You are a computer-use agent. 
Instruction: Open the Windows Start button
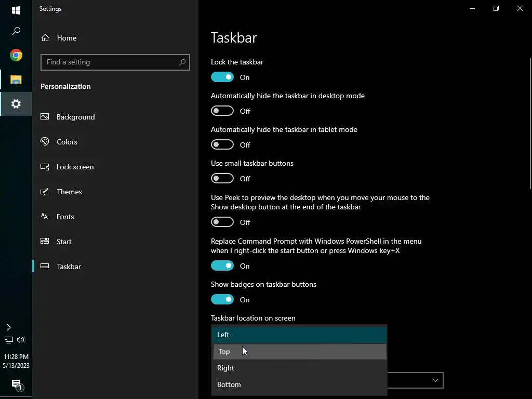(x=16, y=10)
